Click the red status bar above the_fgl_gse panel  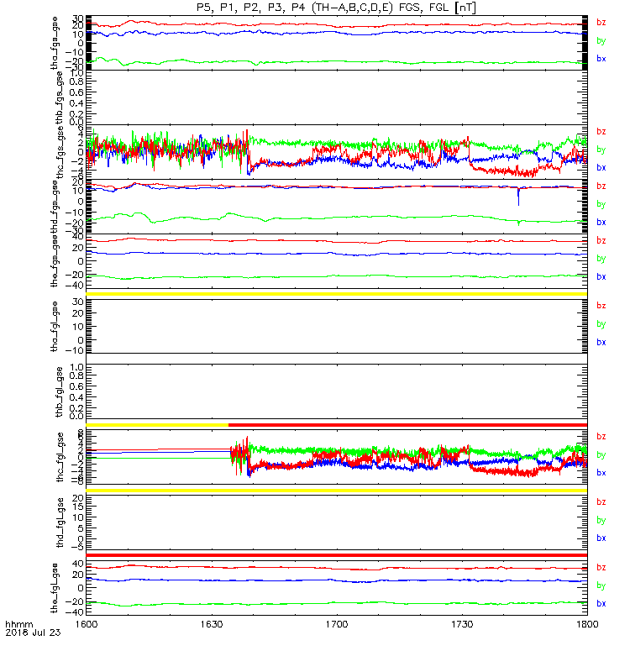pos(337,555)
